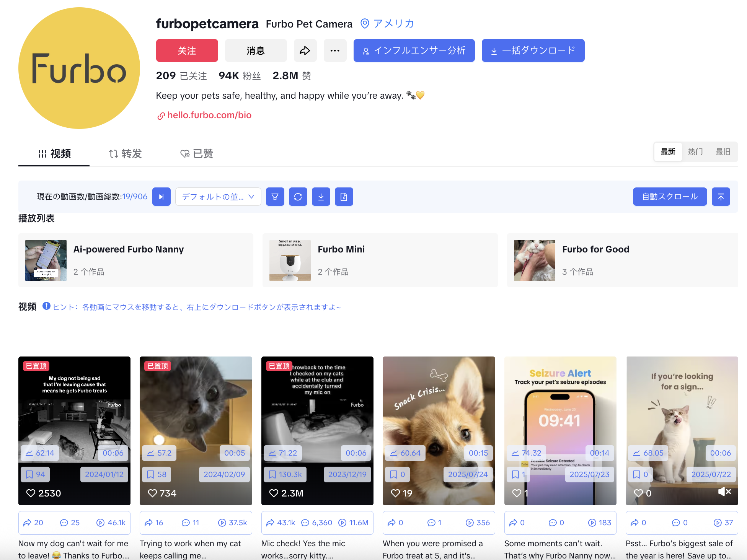Click the 一括ダウンロード bulk download button
The width and height of the screenshot is (747, 560).
coord(533,50)
